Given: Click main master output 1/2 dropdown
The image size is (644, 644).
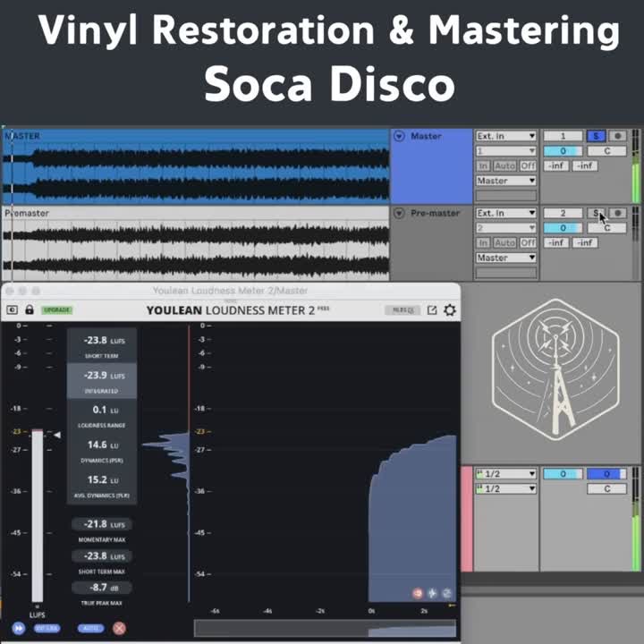Looking at the screenshot, I should click(506, 488).
